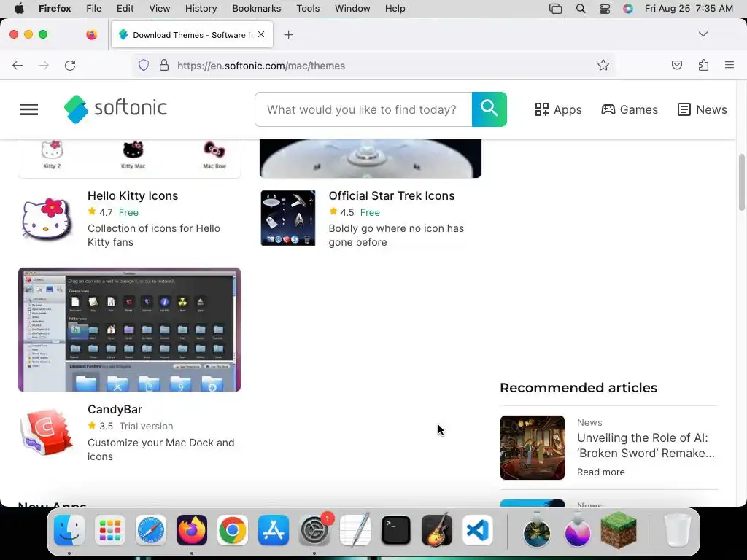Reload the current page
Image resolution: width=747 pixels, height=560 pixels.
click(x=70, y=65)
